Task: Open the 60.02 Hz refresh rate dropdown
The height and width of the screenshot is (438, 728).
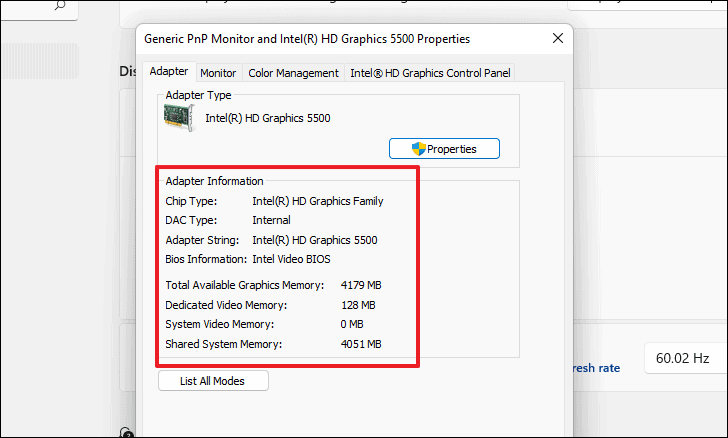Action: pyautogui.click(x=685, y=358)
